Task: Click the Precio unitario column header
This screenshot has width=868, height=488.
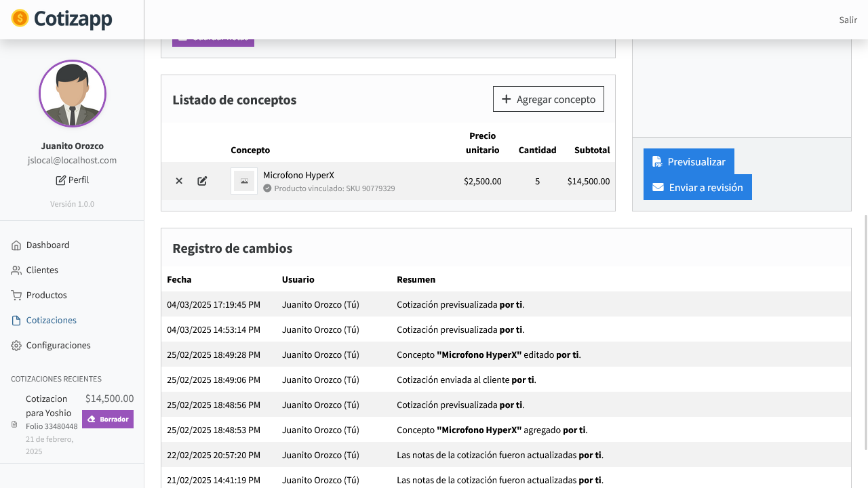Action: pos(482,143)
